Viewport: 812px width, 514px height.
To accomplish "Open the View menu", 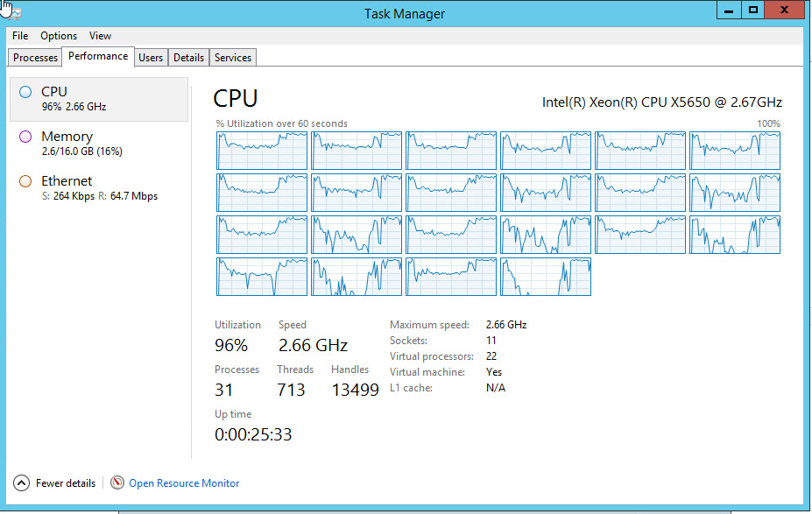I will pyautogui.click(x=100, y=36).
